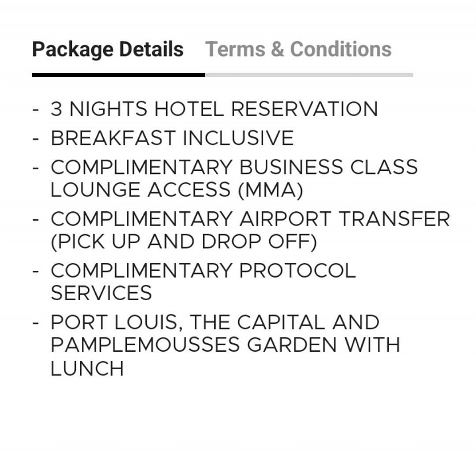Screen dimensions: 476x452
Task: Click the (Pick Up and Drop Off) text
Action: (x=183, y=242)
